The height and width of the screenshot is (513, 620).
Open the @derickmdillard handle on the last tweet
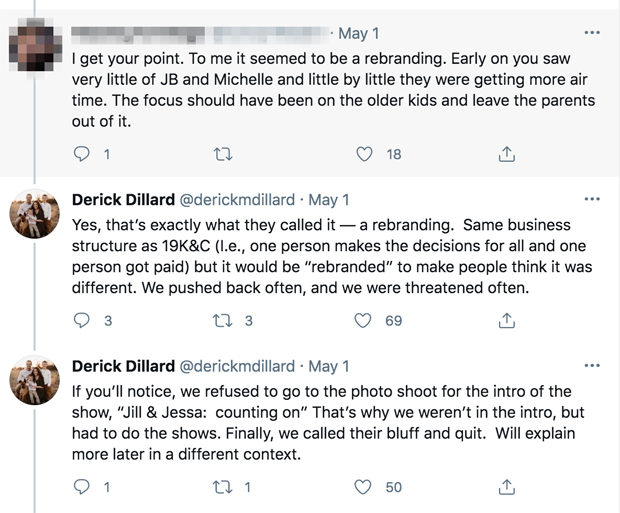[x=237, y=366]
